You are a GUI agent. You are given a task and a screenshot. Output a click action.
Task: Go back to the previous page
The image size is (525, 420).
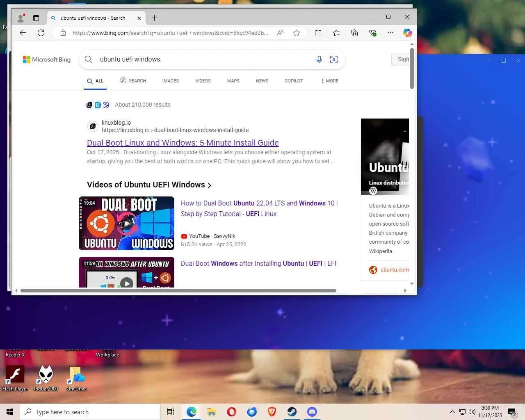[23, 33]
